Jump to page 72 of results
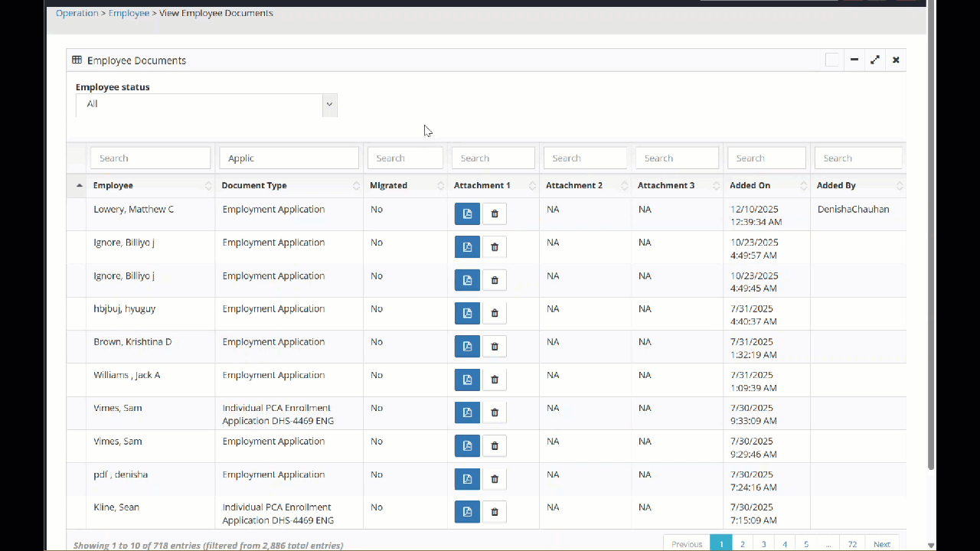980x551 pixels. [x=852, y=544]
